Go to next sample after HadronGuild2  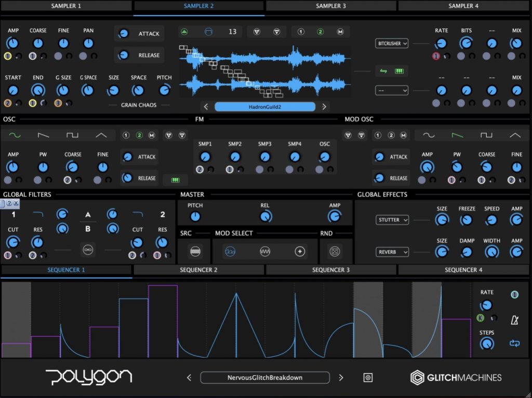coord(324,107)
